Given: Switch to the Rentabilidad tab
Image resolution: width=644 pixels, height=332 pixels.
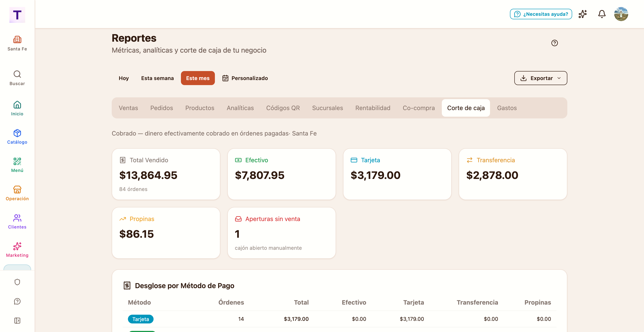Looking at the screenshot, I should point(373,108).
